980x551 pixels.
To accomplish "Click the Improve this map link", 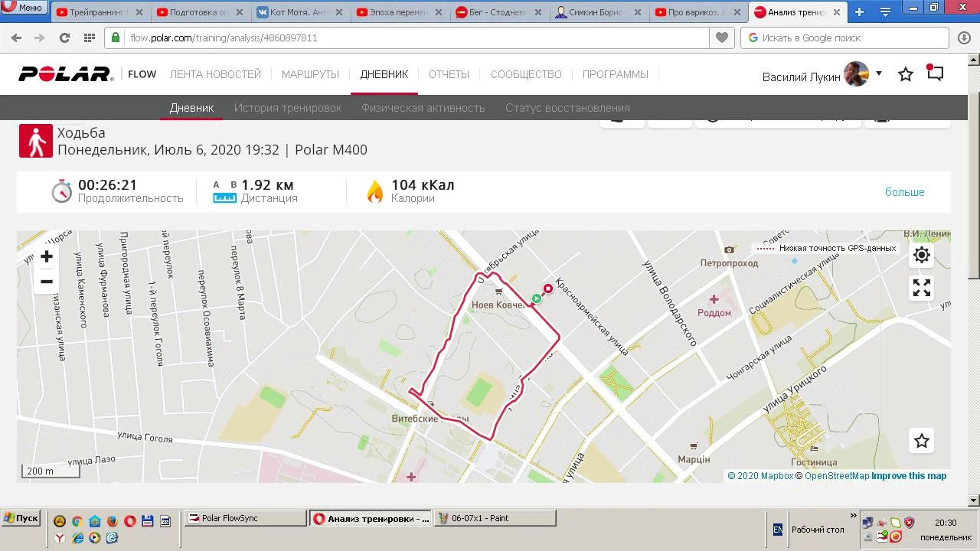I will click(910, 476).
